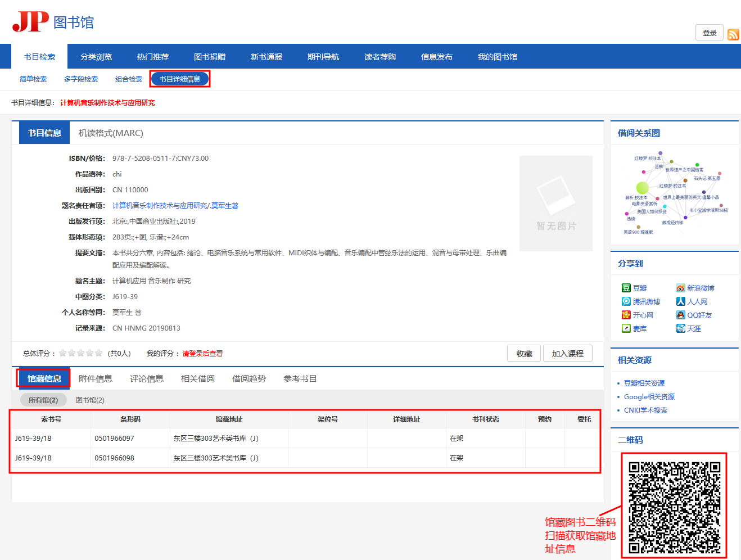Open the 读者荐购 menu
Viewport: 741px width, 560px height.
(x=380, y=57)
